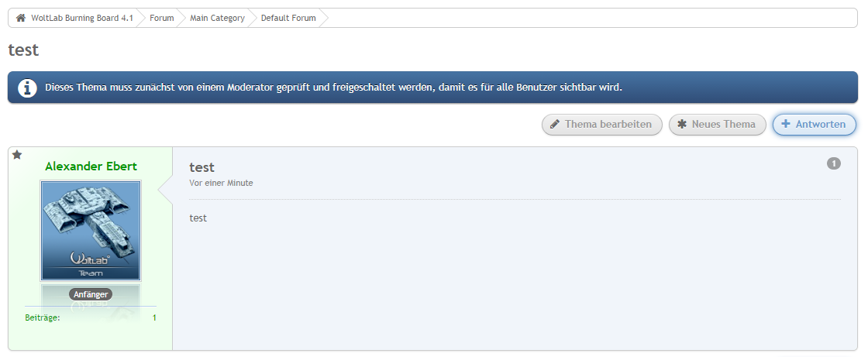Click the info icon in the moderation notice

(28, 88)
